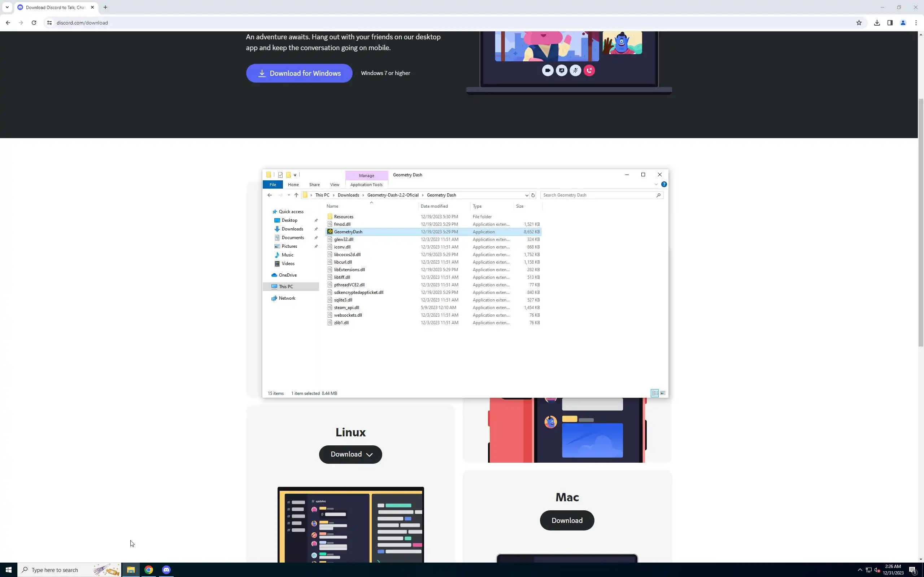Screen dimensions: 924x577
Task: Switch to large icons view toggle
Action: [x=662, y=393]
